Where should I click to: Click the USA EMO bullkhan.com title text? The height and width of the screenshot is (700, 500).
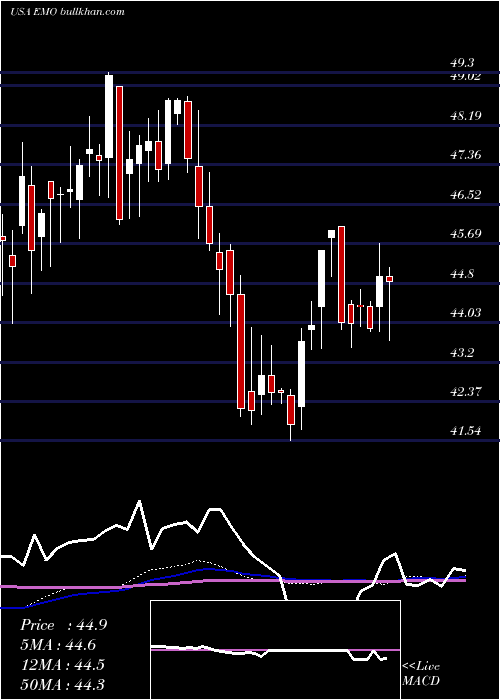point(67,12)
